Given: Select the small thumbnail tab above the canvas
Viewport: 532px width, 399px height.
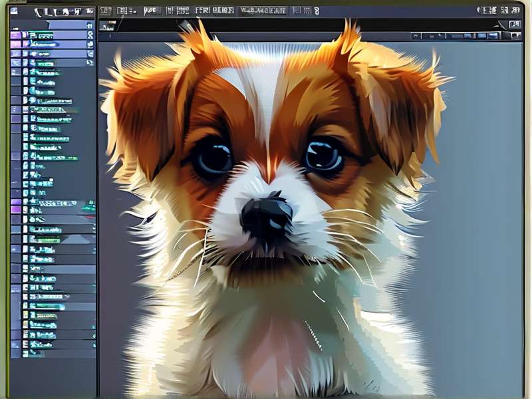Looking at the screenshot, I should click(x=107, y=26).
